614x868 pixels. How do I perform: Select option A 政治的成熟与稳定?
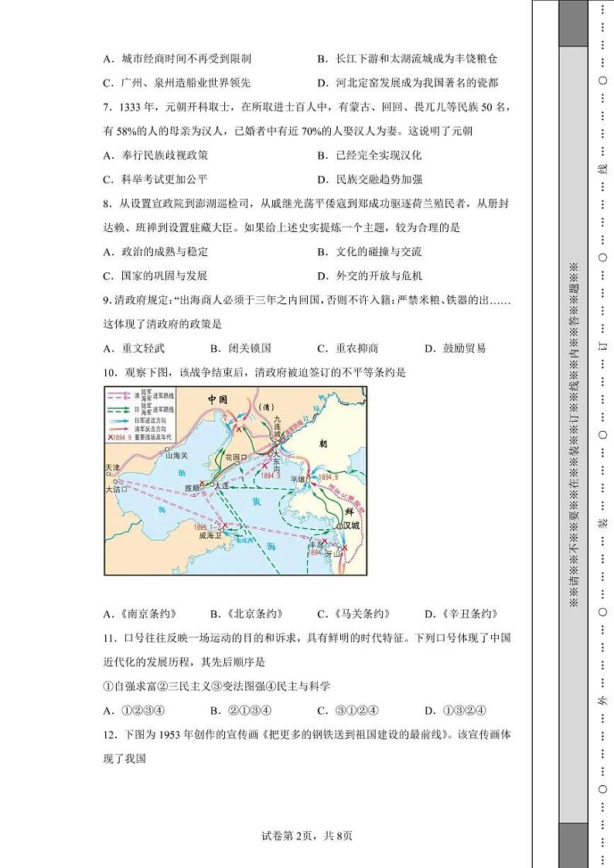(155, 251)
